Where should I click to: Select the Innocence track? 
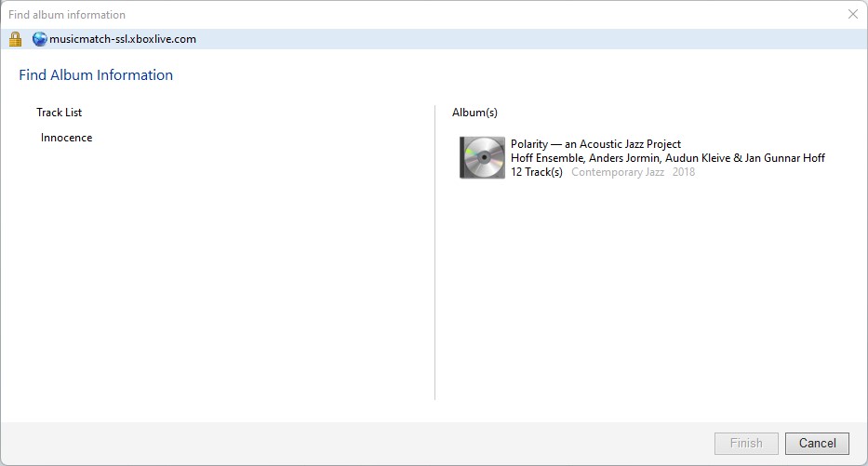coord(66,138)
